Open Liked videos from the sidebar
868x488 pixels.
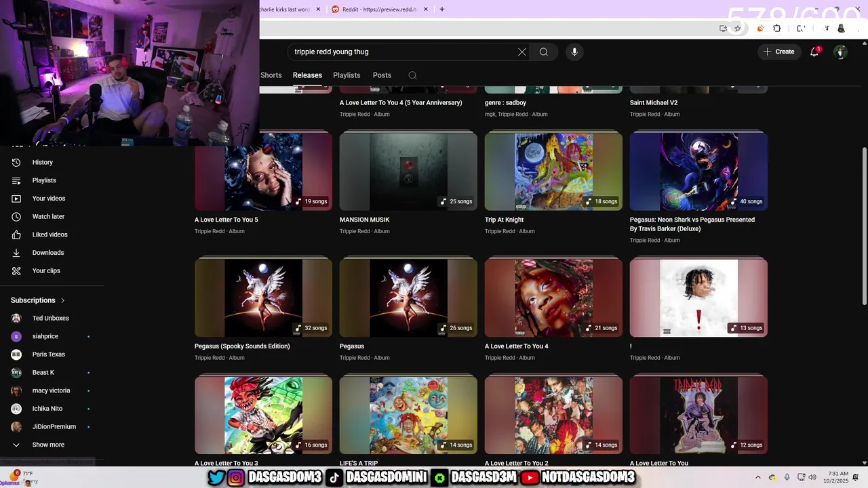(50, 235)
